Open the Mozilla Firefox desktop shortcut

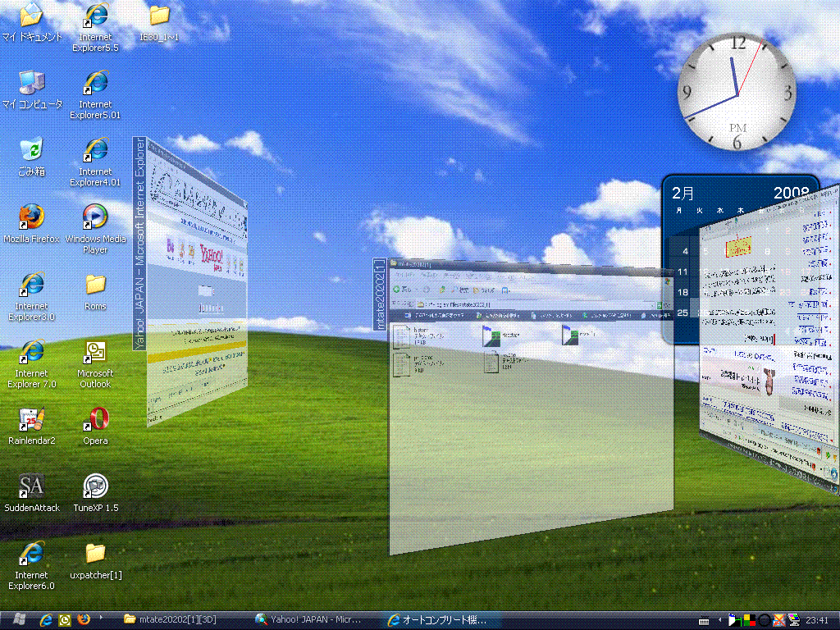click(x=31, y=217)
